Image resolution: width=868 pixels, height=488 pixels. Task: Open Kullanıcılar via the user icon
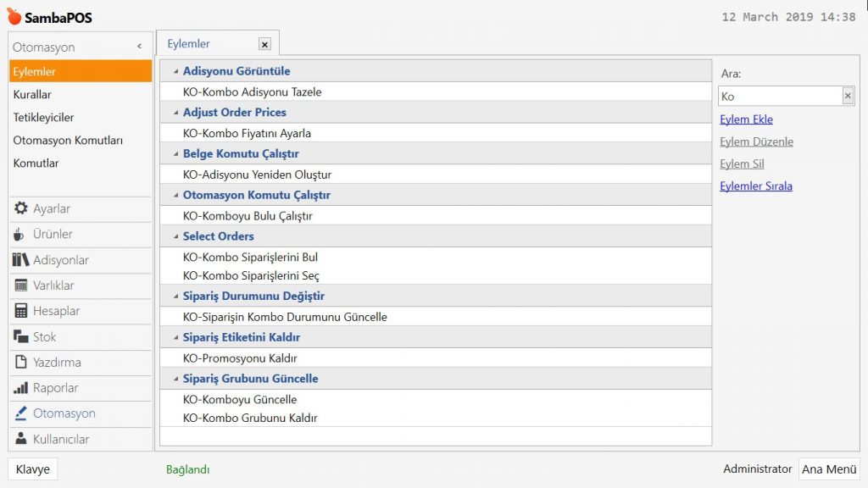coord(21,439)
